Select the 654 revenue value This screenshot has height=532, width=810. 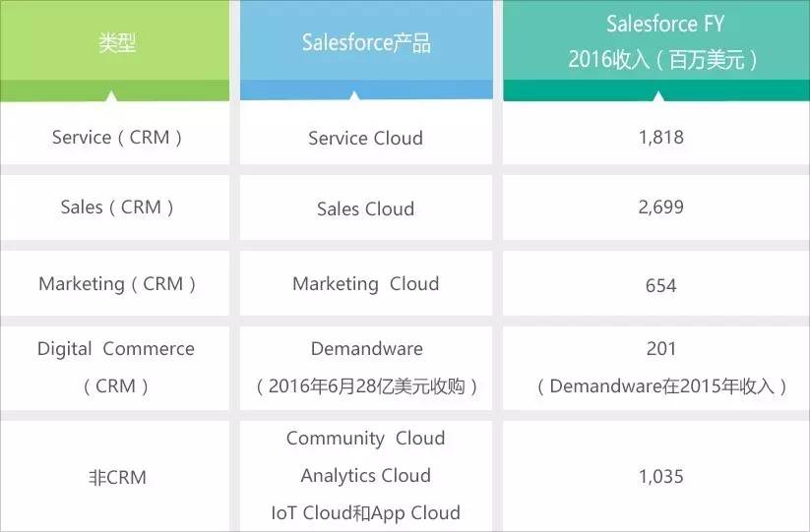(x=660, y=284)
